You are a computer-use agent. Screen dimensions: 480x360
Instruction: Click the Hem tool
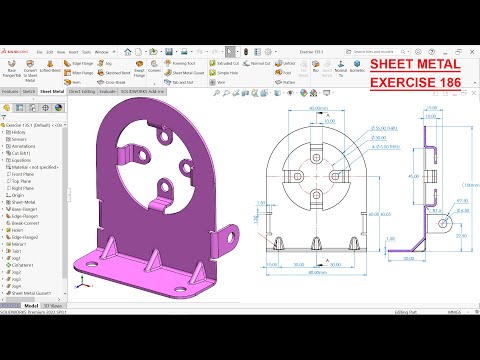pos(72,82)
